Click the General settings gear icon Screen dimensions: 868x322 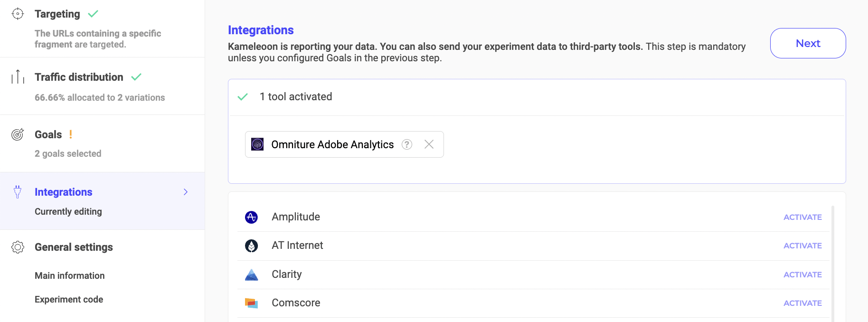pos(18,247)
